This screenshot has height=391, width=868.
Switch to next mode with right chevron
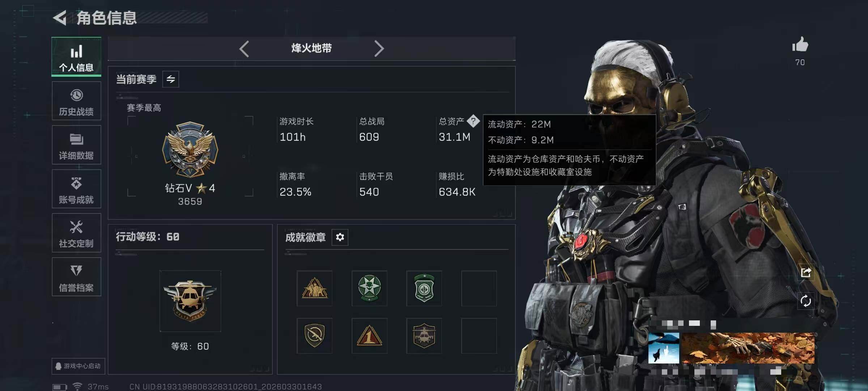coord(379,49)
